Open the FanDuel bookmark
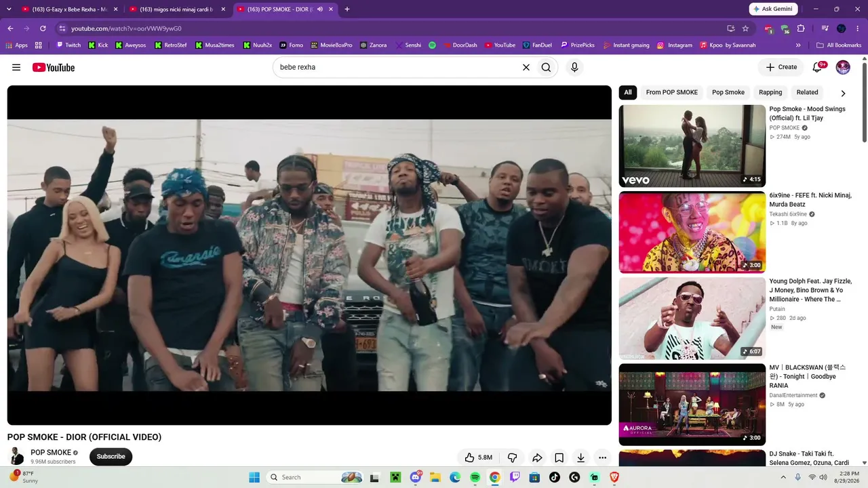868x488 pixels. click(536, 45)
